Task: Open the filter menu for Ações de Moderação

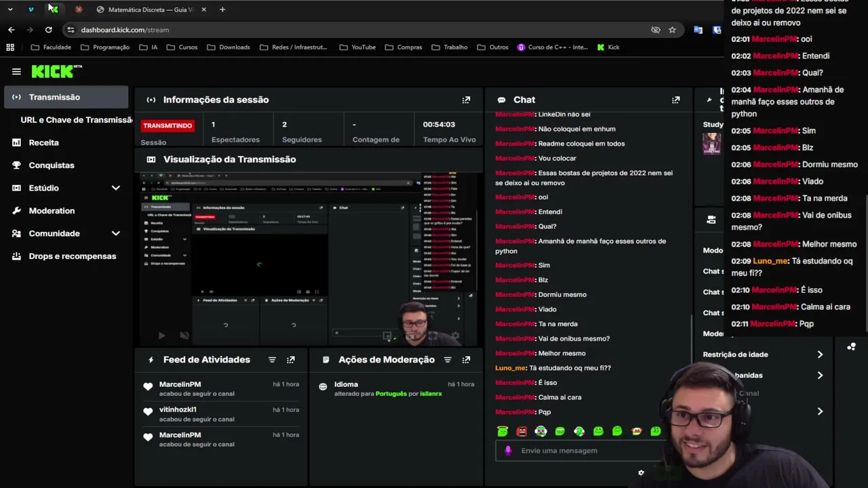Action: (448, 360)
